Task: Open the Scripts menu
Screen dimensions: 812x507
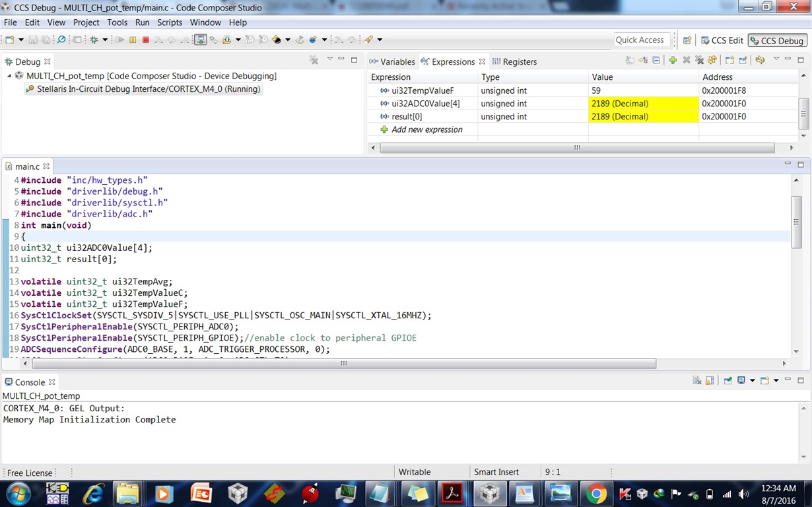Action: (169, 22)
